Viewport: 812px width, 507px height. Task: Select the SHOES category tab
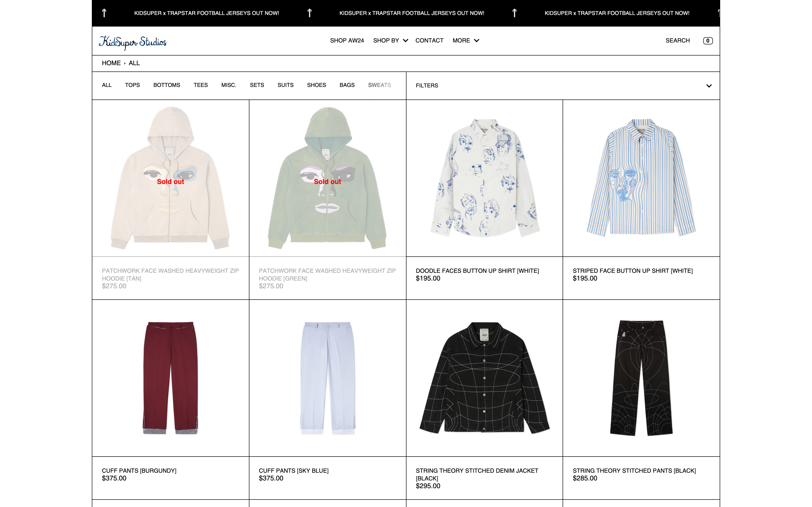click(316, 85)
